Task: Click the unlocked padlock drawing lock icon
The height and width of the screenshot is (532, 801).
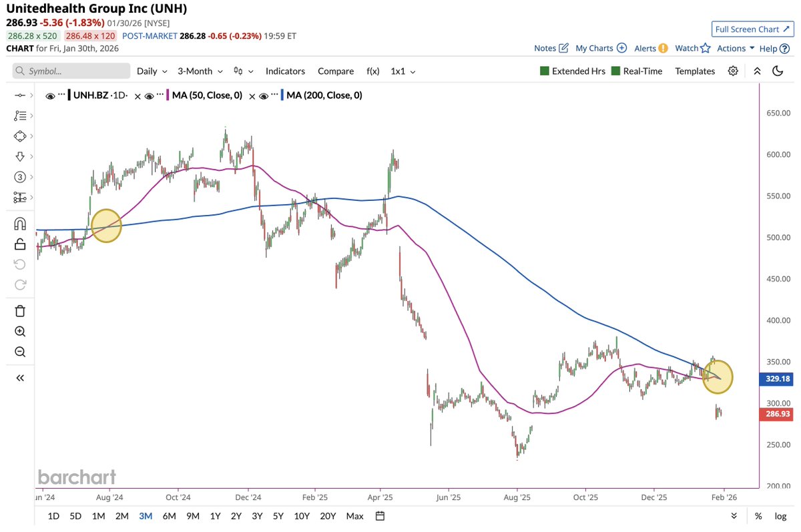Action: 20,244
